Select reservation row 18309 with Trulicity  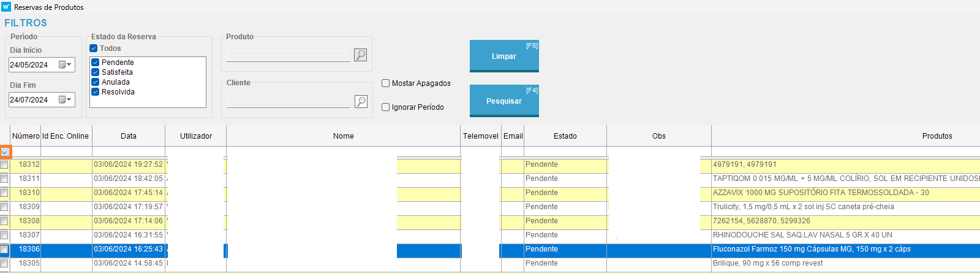[803, 207]
